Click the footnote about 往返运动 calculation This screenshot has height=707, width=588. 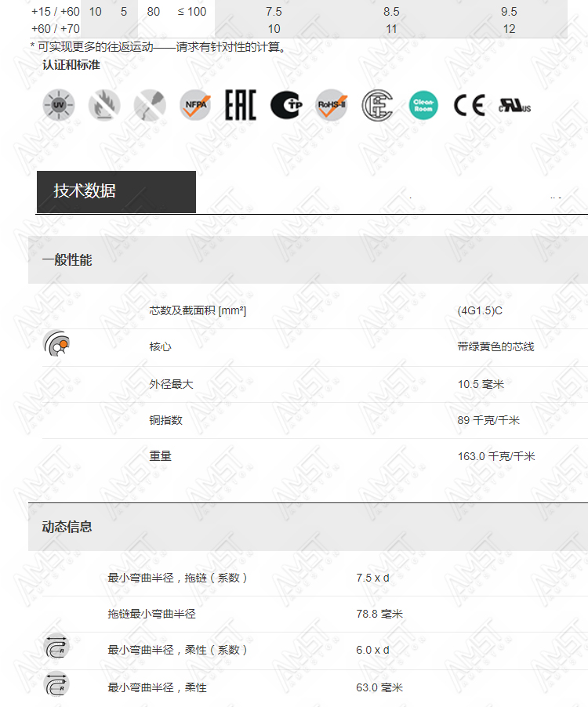(158, 47)
